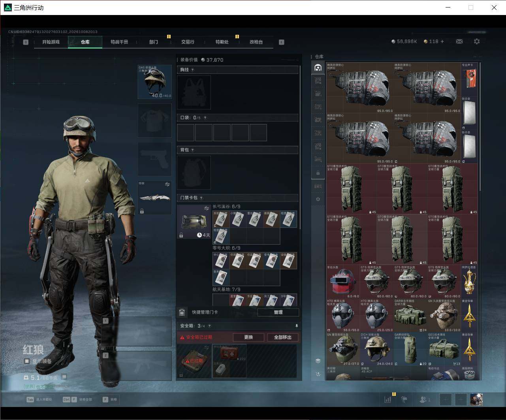Click the 口袋 help question mark
The width and height of the screenshot is (506, 420).
(x=205, y=118)
